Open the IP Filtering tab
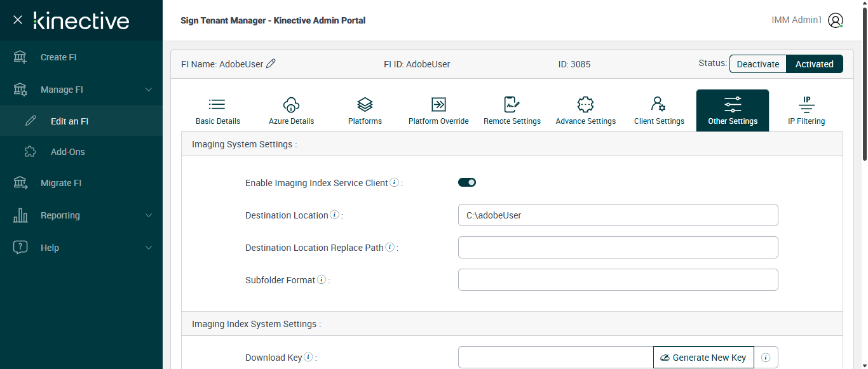The width and height of the screenshot is (868, 369). point(806,111)
